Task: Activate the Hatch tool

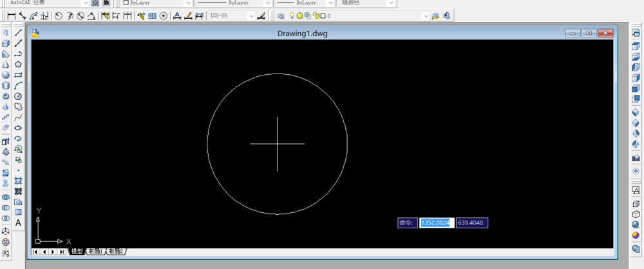Action: point(18,181)
